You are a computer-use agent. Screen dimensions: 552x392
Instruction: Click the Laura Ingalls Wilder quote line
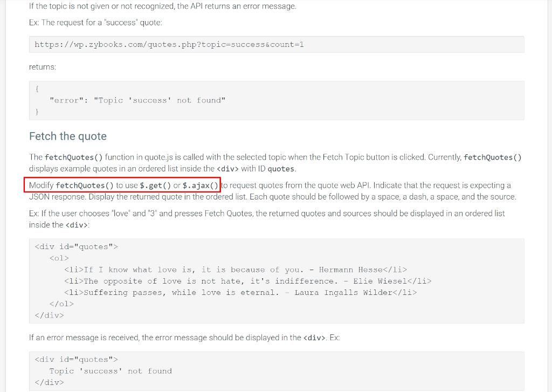[240, 292]
